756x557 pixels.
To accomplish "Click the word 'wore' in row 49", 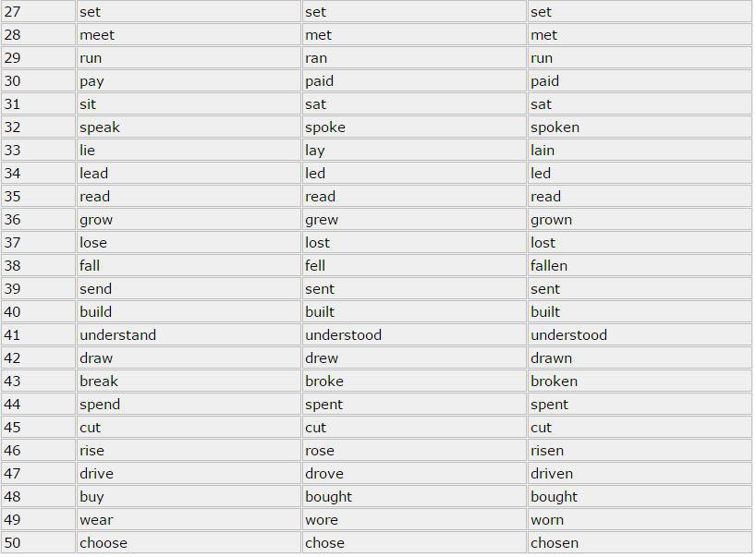I will click(322, 520).
